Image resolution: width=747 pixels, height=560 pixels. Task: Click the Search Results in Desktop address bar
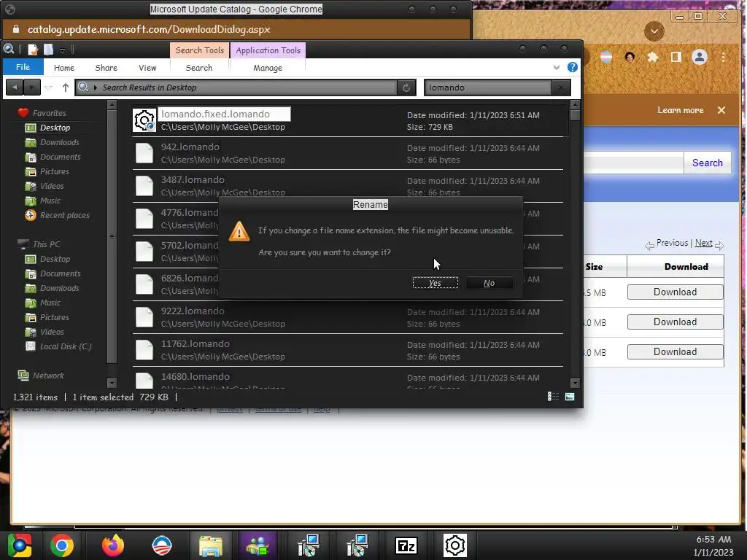(236, 87)
